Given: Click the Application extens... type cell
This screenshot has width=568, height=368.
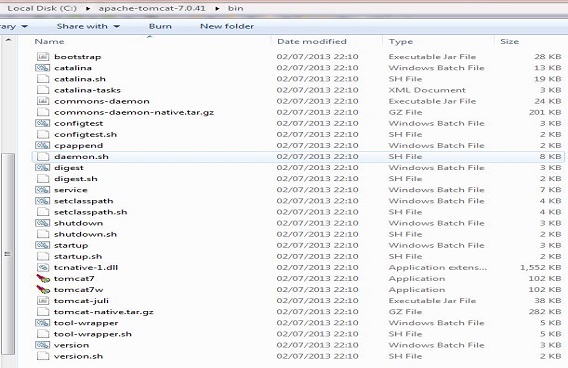Looking at the screenshot, I should coord(438,267).
